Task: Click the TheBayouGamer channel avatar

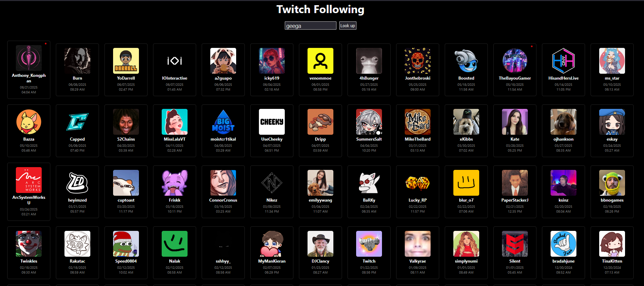Action: pyautogui.click(x=515, y=61)
